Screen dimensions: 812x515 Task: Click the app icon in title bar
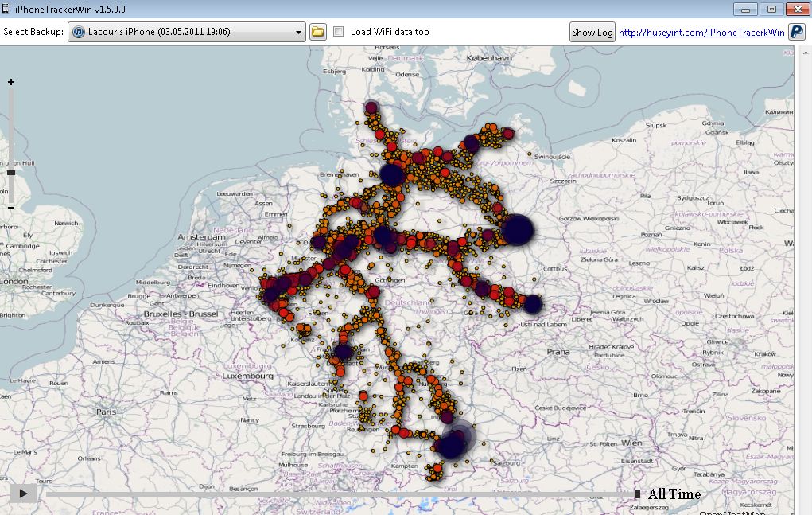click(6, 8)
